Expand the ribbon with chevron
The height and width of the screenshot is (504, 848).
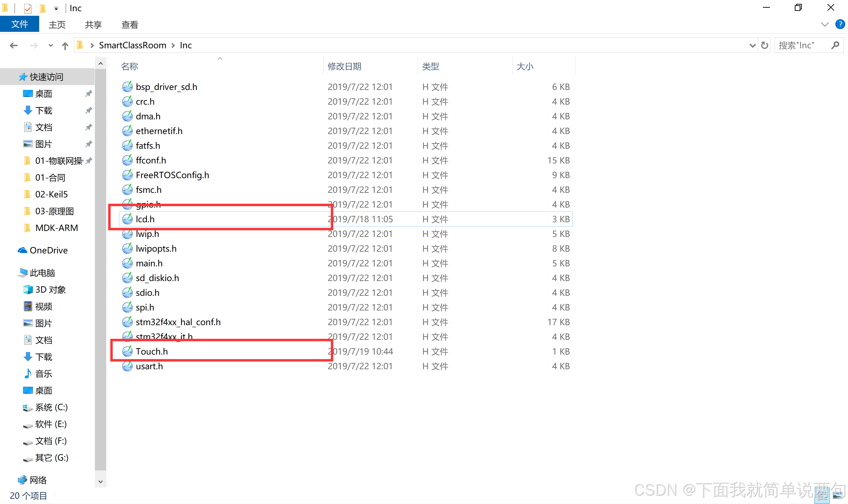point(825,24)
